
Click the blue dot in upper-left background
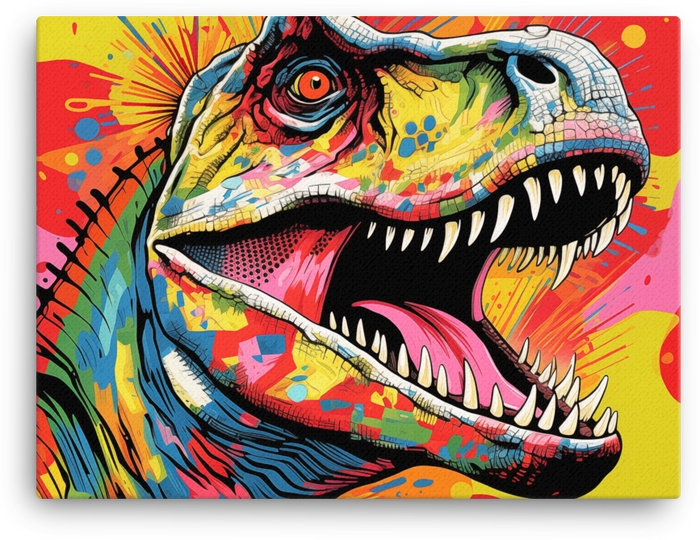(x=88, y=128)
